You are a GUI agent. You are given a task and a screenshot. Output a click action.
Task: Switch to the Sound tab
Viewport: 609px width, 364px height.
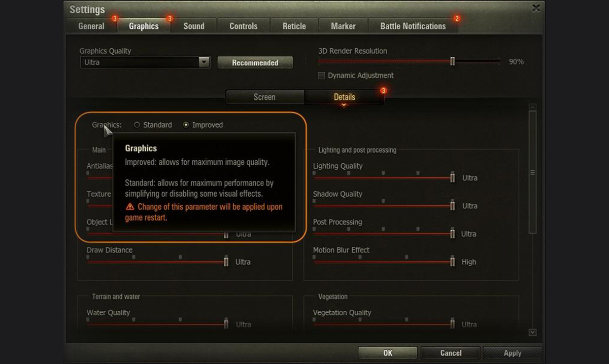194,26
